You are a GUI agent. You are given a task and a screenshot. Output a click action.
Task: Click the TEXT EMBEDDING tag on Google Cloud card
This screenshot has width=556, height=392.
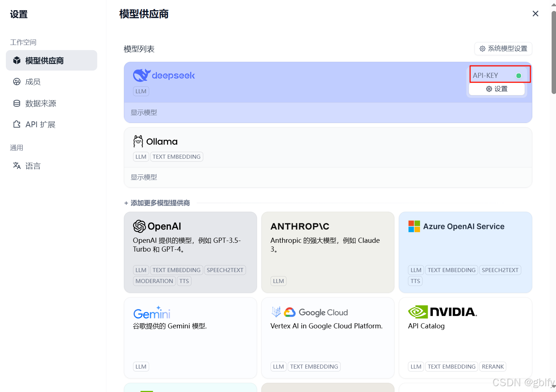pos(314,367)
